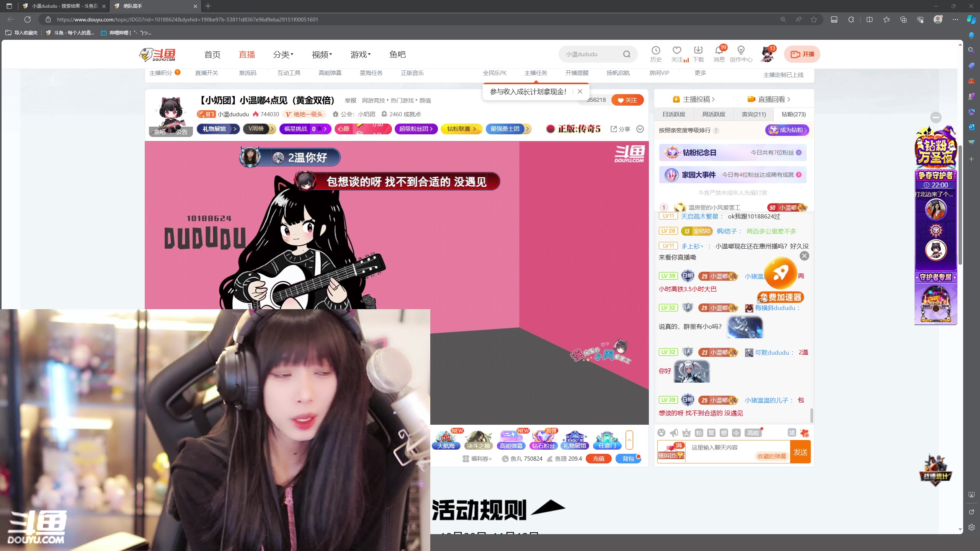The image size is (980, 551).
Task: Open the 视频 dropdown menu
Action: [322, 54]
